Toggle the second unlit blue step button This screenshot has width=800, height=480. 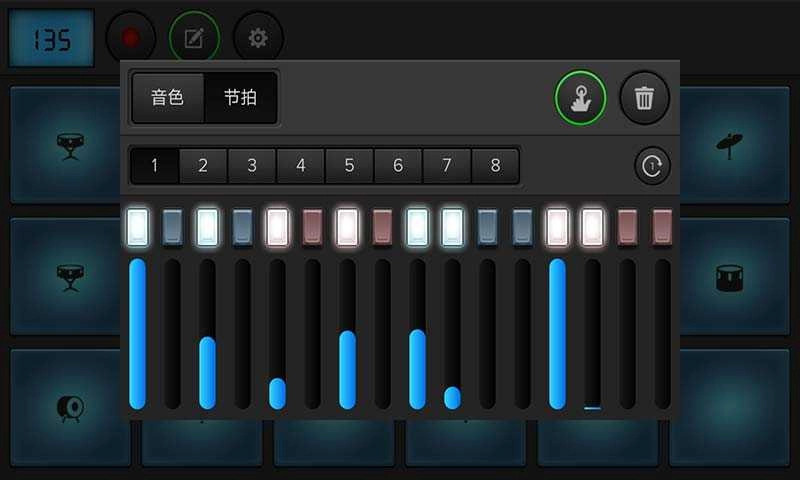tap(242, 226)
